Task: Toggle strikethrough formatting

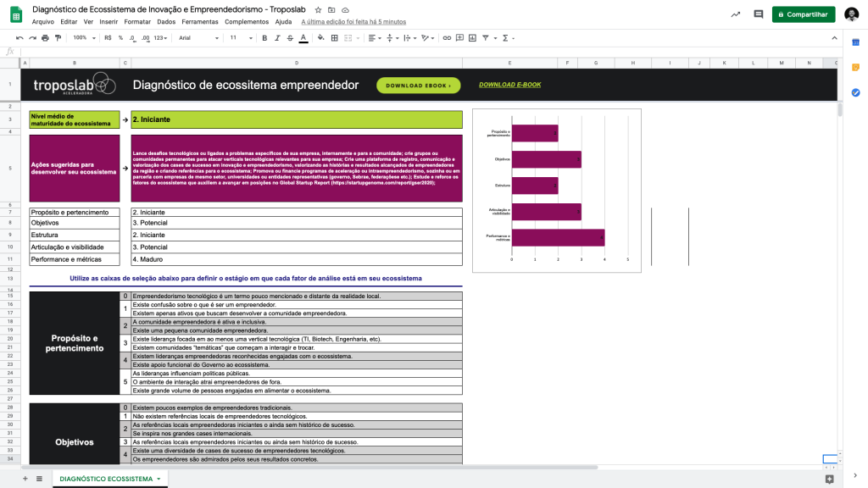Action: pos(290,38)
